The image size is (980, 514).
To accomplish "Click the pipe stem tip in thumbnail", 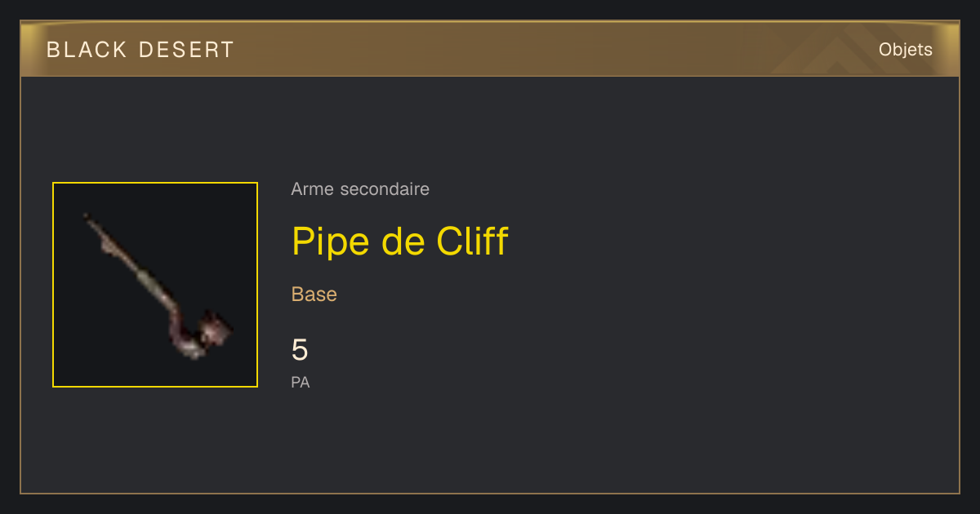I will click(x=88, y=218).
